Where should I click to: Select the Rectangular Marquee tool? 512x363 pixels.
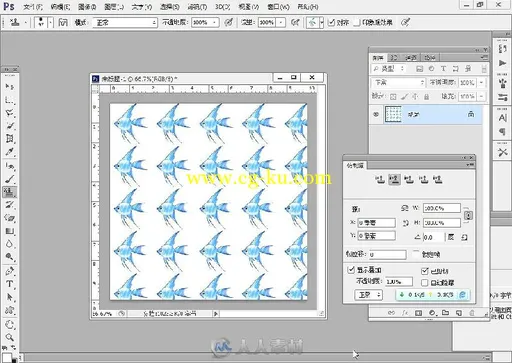(x=10, y=100)
